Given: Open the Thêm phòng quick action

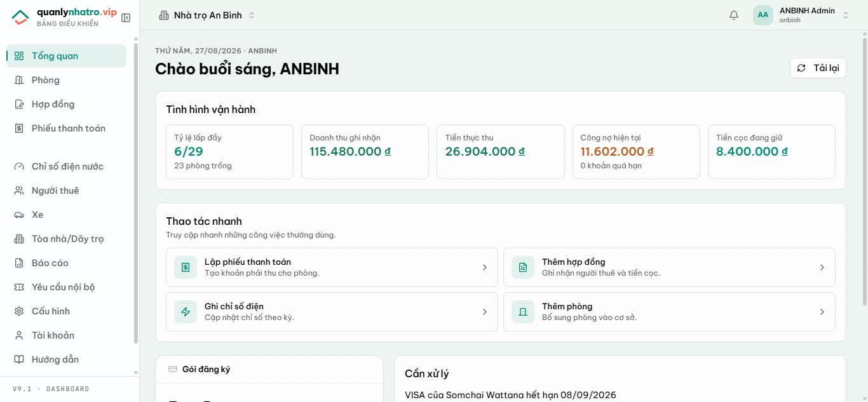Looking at the screenshot, I should click(x=669, y=312).
